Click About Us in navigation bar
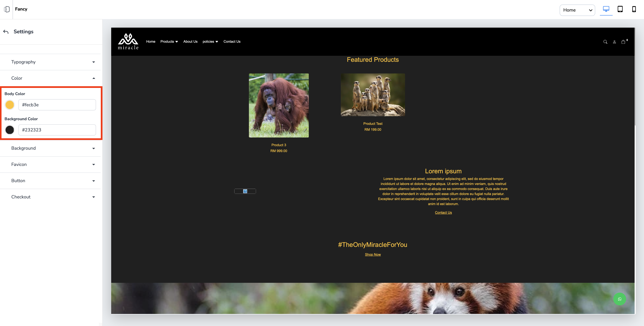 190,41
